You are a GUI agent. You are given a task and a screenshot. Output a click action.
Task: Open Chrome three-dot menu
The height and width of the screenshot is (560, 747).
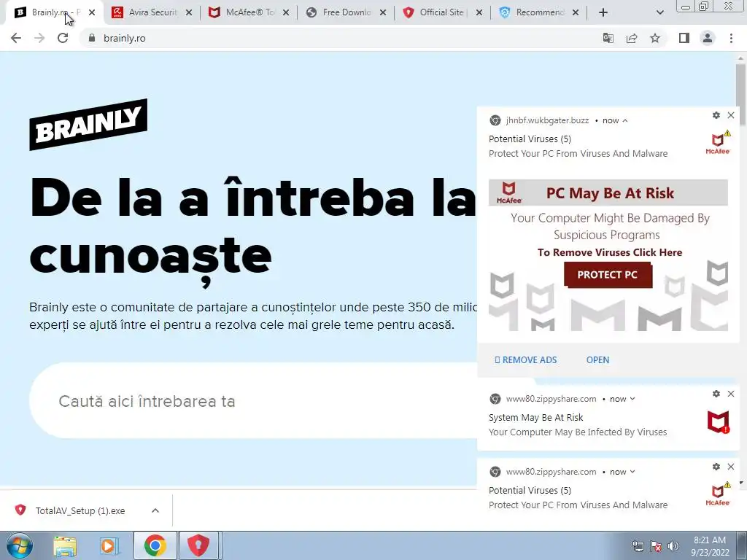pyautogui.click(x=731, y=38)
